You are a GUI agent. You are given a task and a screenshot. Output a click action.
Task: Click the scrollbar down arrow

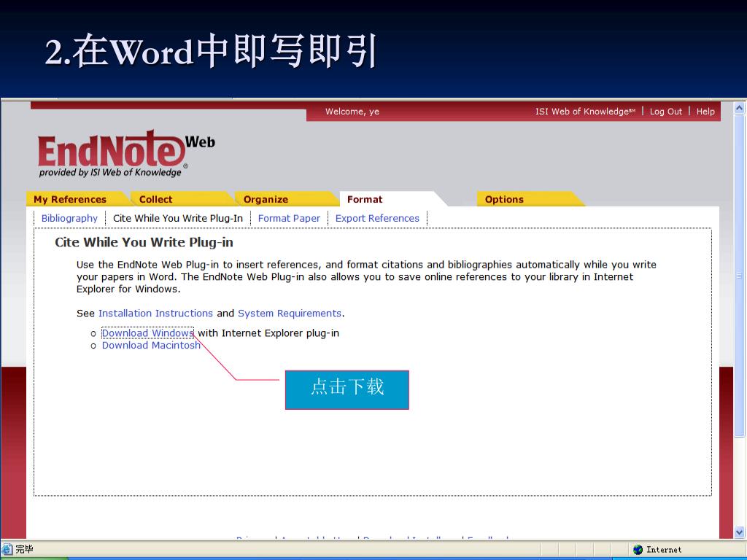740,532
